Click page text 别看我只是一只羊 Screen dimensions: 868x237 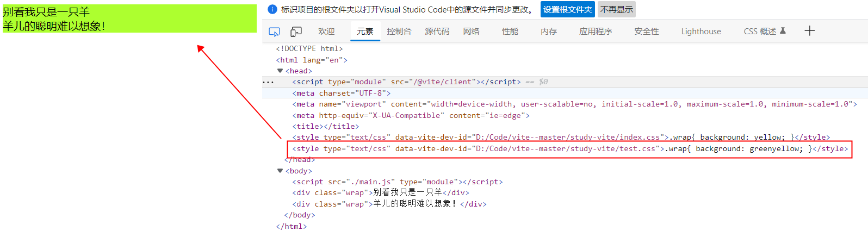pyautogui.click(x=46, y=12)
